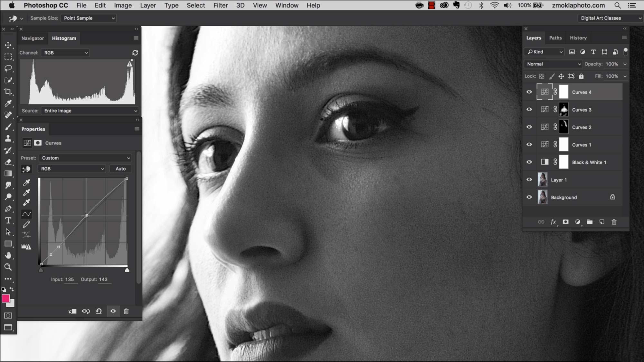
Task: Hide the Curves 3 layer
Action: tap(529, 109)
